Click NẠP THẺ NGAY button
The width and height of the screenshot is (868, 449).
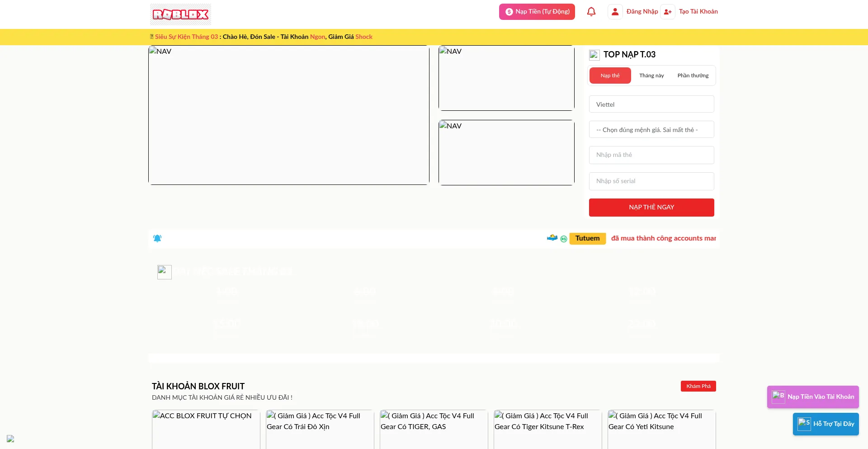pos(651,208)
